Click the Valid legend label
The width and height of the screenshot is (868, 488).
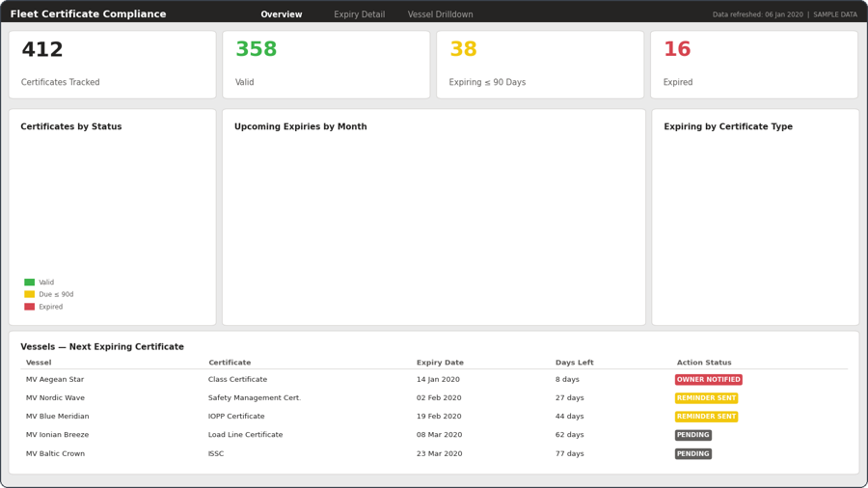pyautogui.click(x=46, y=283)
